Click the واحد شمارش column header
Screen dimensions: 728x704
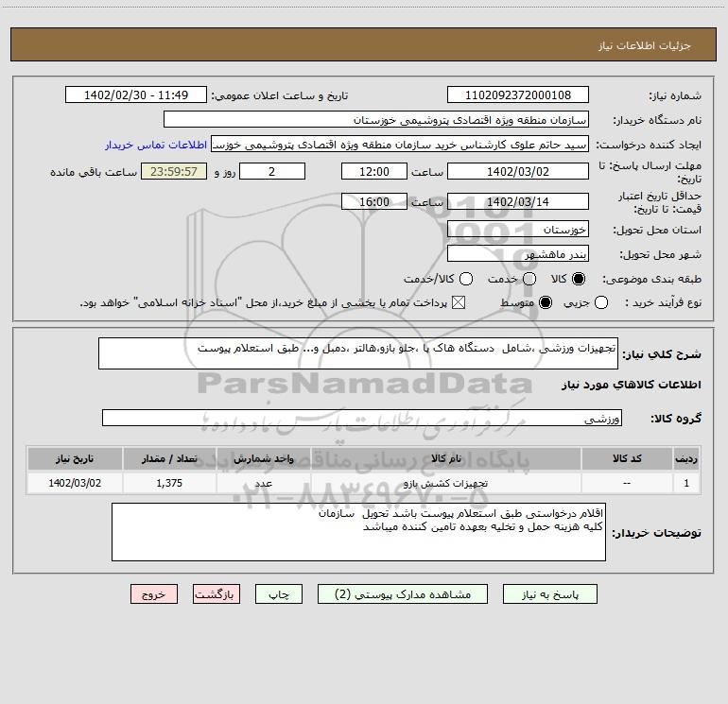pyautogui.click(x=263, y=458)
